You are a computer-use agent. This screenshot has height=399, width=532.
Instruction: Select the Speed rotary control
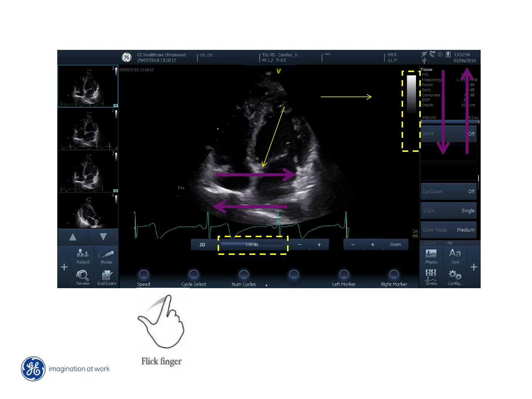point(143,274)
